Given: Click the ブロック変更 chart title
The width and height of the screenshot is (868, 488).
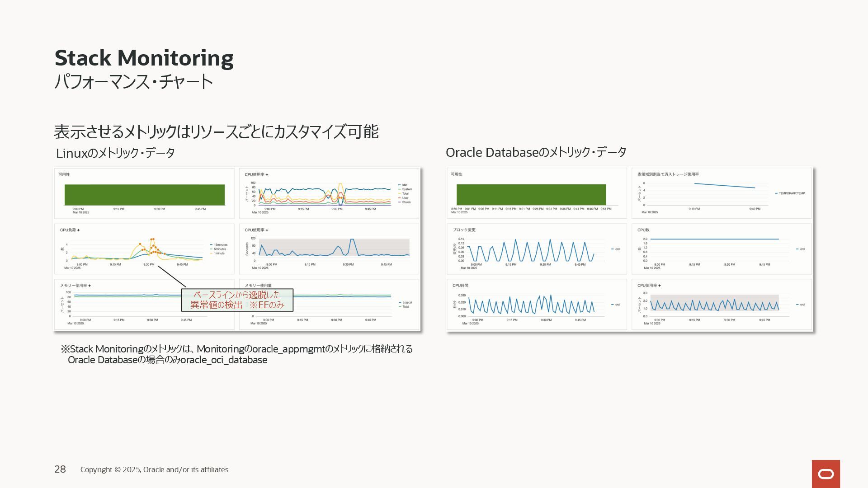Looking at the screenshot, I should (464, 230).
